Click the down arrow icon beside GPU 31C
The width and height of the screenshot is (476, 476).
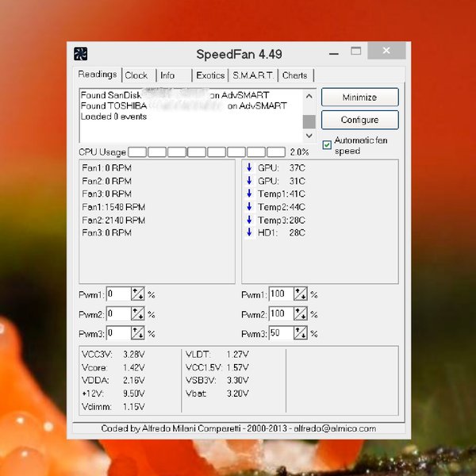249,180
